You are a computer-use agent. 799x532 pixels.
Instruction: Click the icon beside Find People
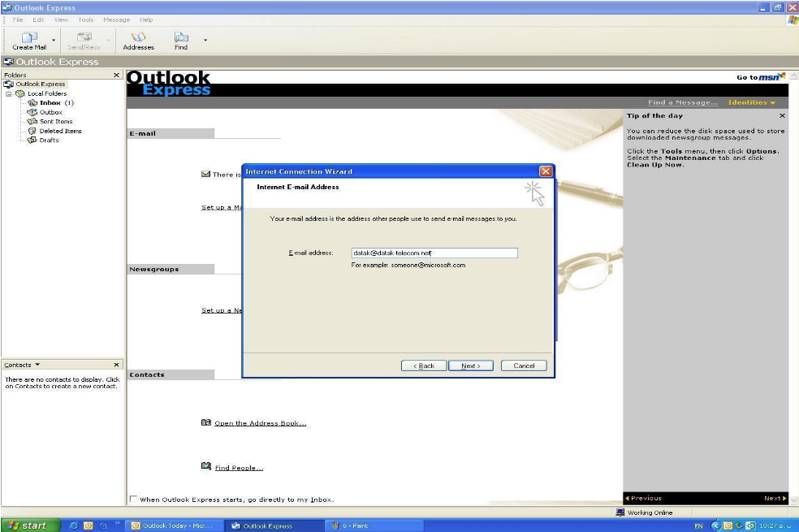206,465
